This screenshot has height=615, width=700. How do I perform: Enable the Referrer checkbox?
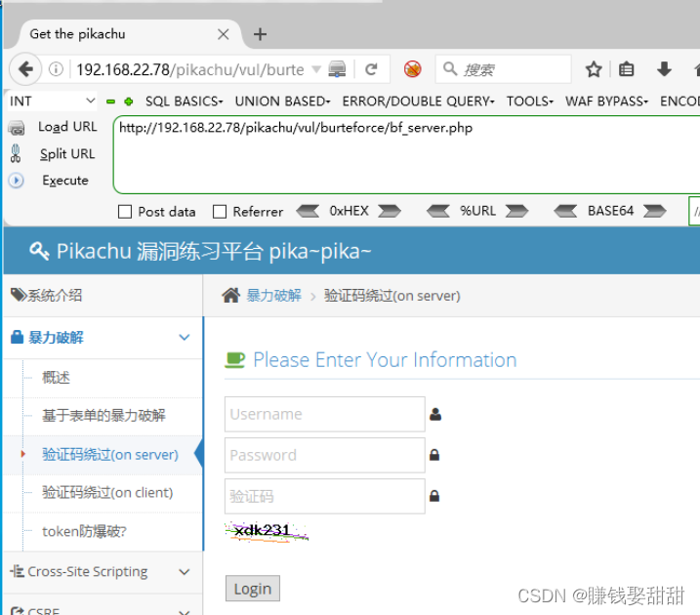coord(220,212)
